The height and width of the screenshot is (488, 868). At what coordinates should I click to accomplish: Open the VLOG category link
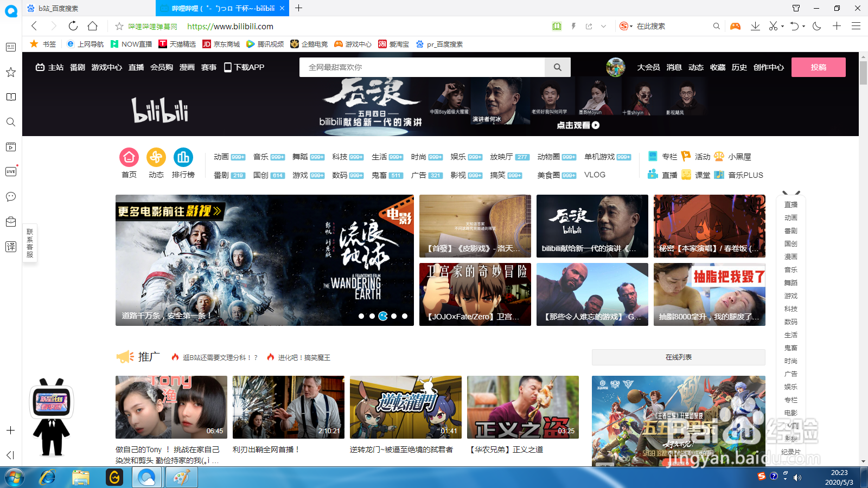[595, 175]
